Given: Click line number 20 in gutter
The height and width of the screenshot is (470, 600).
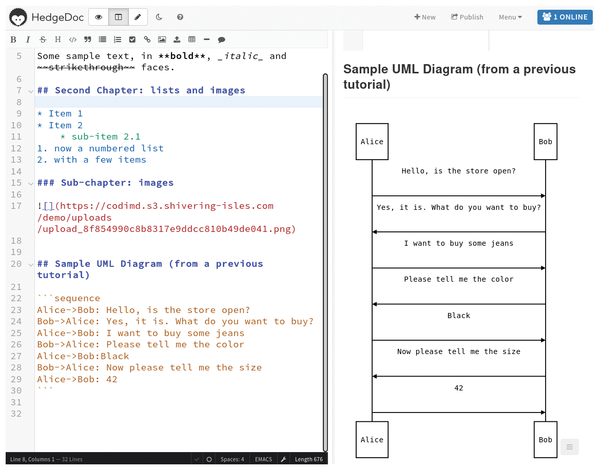Looking at the screenshot, I should click(16, 264).
